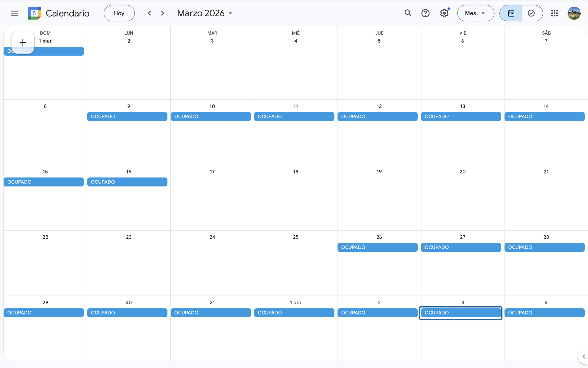Click the create event plus button

coord(23,43)
